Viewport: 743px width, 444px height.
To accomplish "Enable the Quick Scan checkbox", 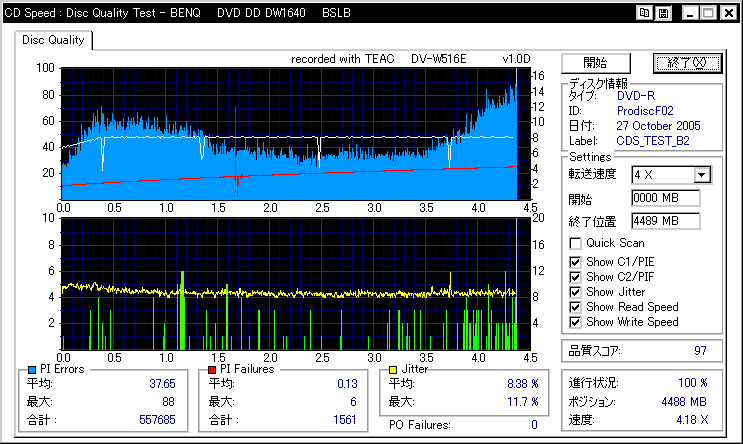I will [x=575, y=244].
